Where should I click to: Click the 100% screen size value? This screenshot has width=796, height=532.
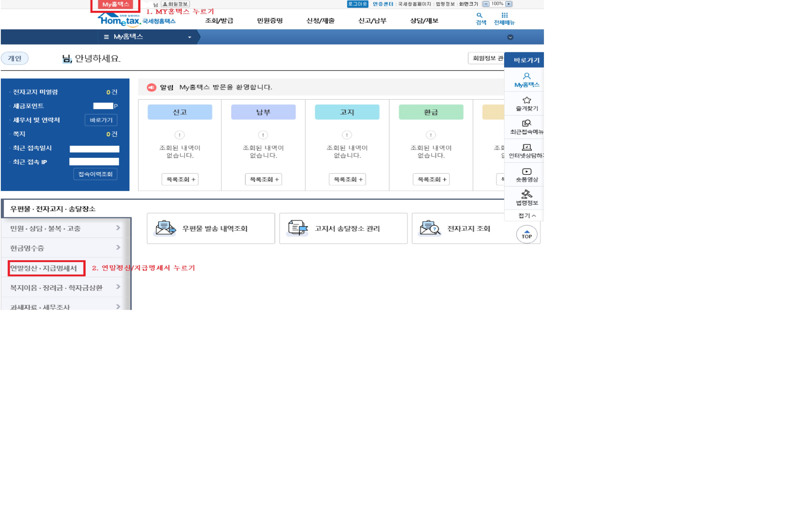tap(497, 4)
